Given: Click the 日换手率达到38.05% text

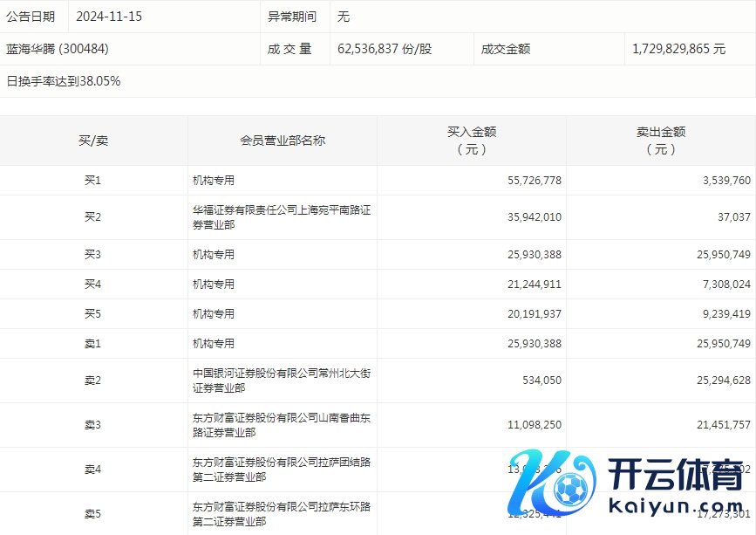Looking at the screenshot, I should [x=64, y=81].
